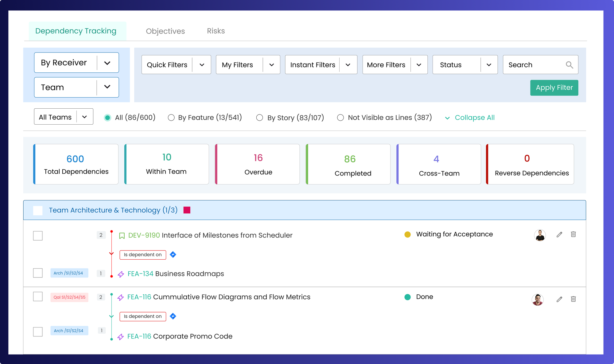Switch to the Risks tab

pos(216,31)
